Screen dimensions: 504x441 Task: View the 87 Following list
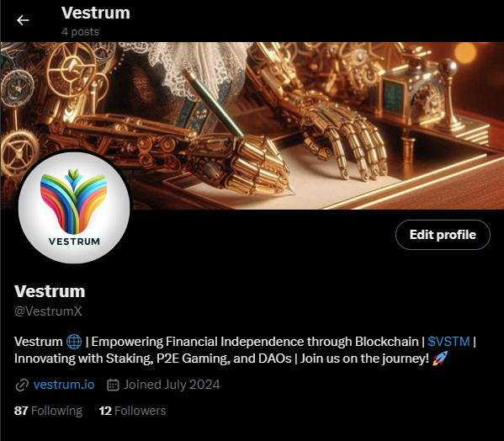click(48, 411)
